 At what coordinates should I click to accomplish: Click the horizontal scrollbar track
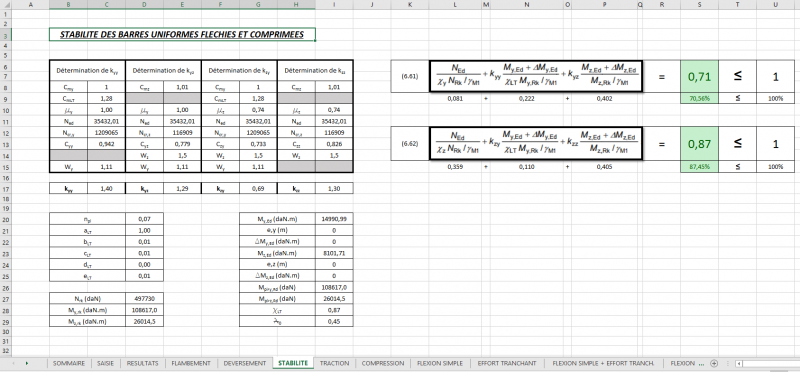click(x=770, y=363)
